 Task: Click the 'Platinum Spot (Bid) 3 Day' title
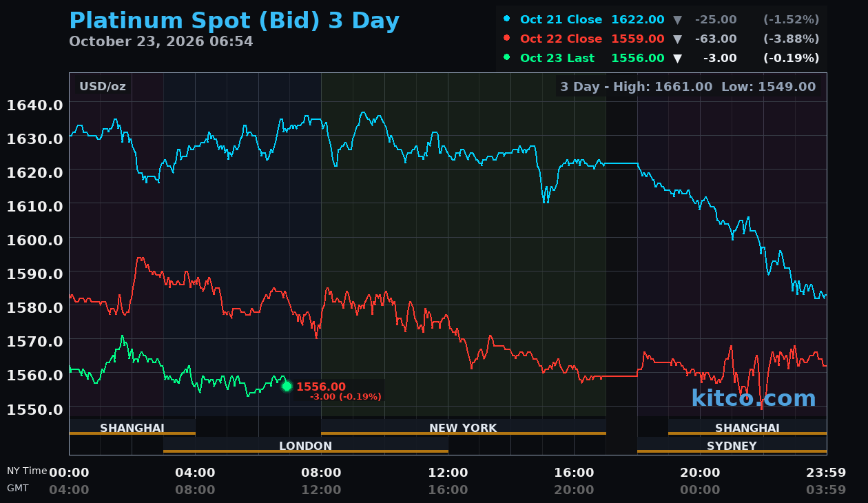coord(234,21)
